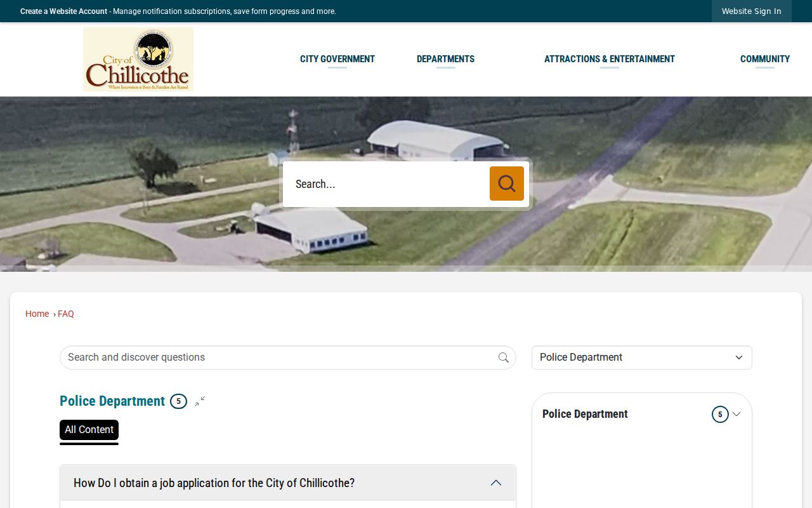Click the Website Sign In button
Viewport: 812px width, 508px height.
click(752, 11)
